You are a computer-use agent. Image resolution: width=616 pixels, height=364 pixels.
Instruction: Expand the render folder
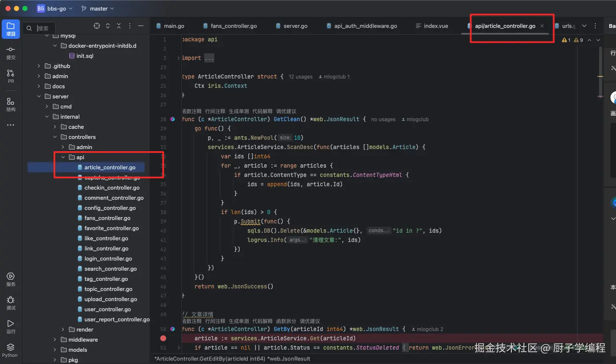(x=63, y=329)
